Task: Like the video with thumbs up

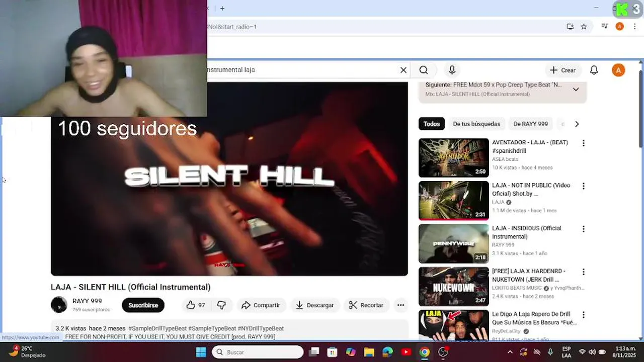Action: pos(195,305)
